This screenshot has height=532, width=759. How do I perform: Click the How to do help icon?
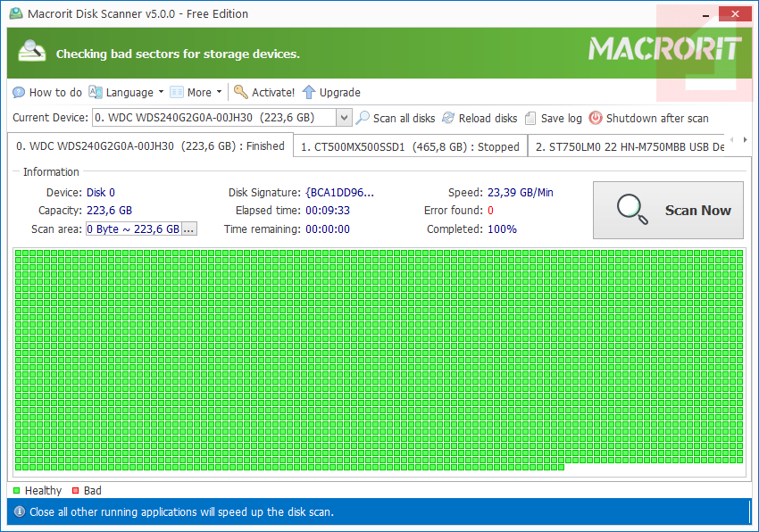[19, 92]
